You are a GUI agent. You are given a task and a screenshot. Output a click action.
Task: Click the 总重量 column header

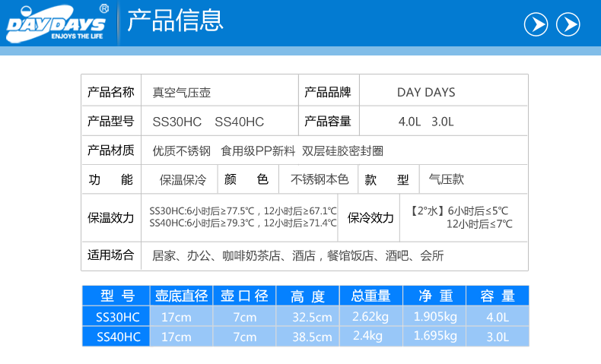[x=371, y=296]
